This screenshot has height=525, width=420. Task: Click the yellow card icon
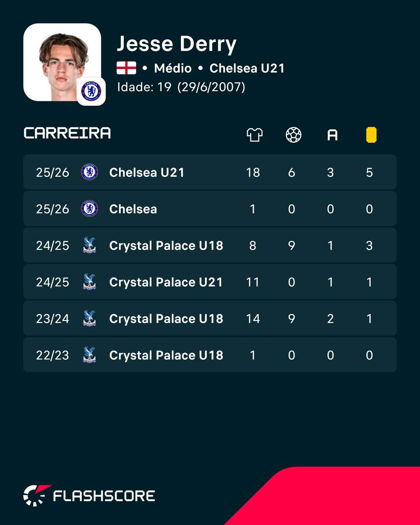pos(371,135)
